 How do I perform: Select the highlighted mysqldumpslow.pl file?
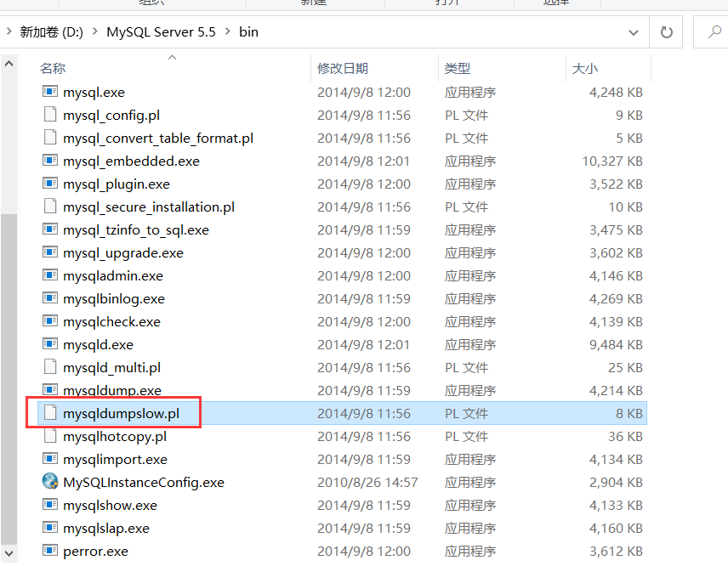point(119,412)
